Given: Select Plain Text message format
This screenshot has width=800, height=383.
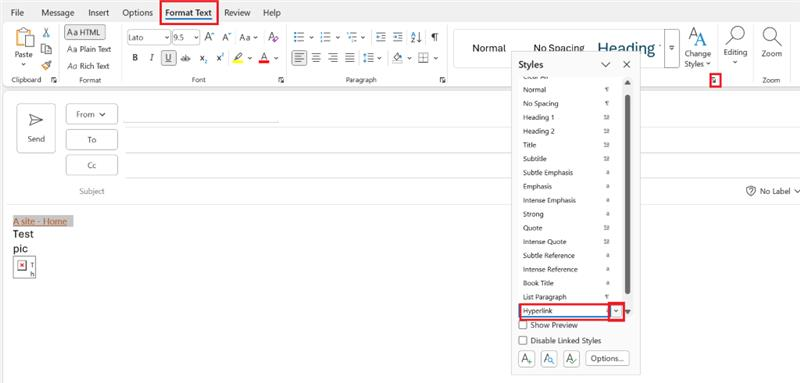Looking at the screenshot, I should click(89, 49).
